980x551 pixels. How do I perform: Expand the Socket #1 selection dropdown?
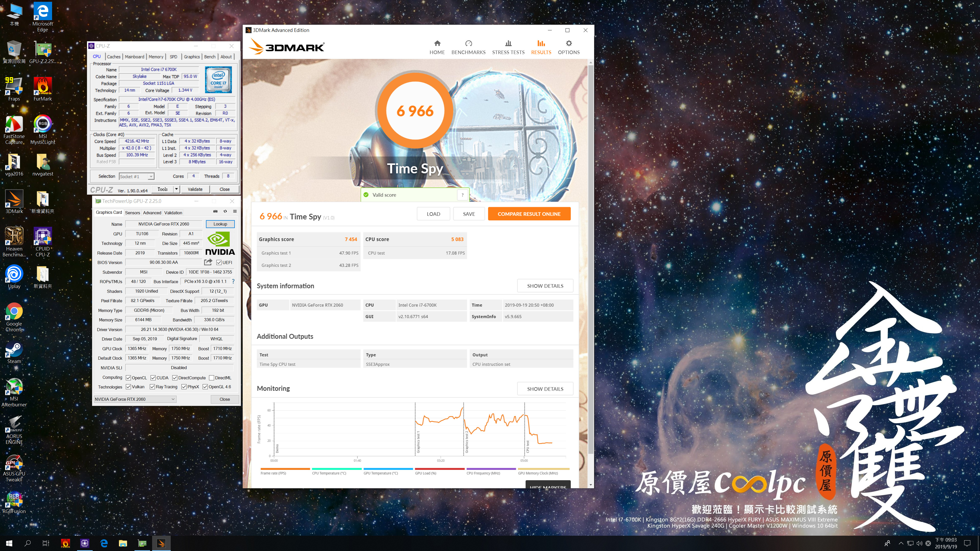tap(151, 177)
